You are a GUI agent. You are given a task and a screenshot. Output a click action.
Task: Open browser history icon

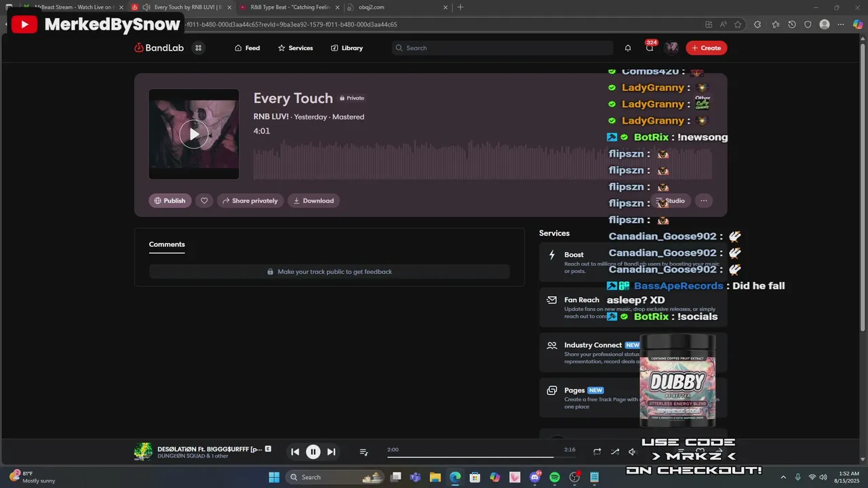tap(792, 24)
